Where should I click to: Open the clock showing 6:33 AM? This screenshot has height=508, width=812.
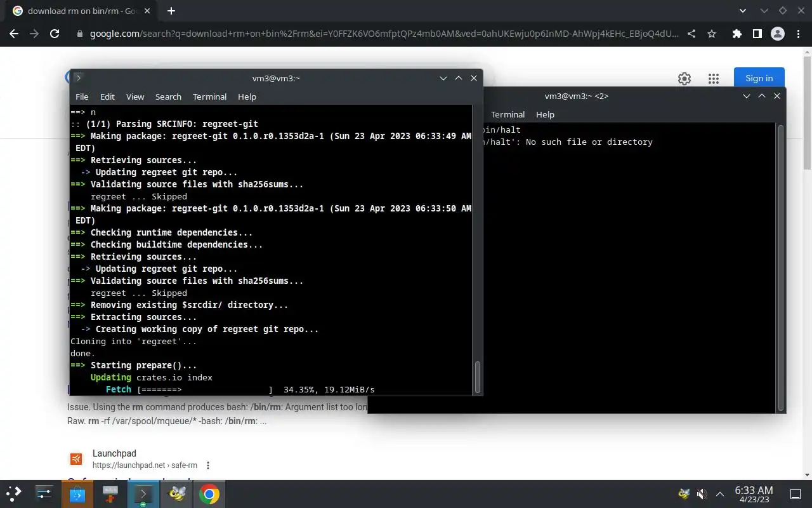(x=754, y=494)
